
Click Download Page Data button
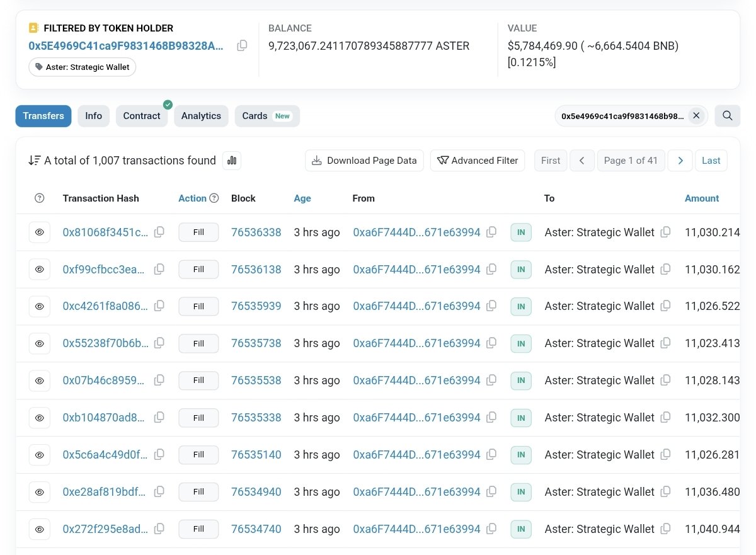pos(364,161)
